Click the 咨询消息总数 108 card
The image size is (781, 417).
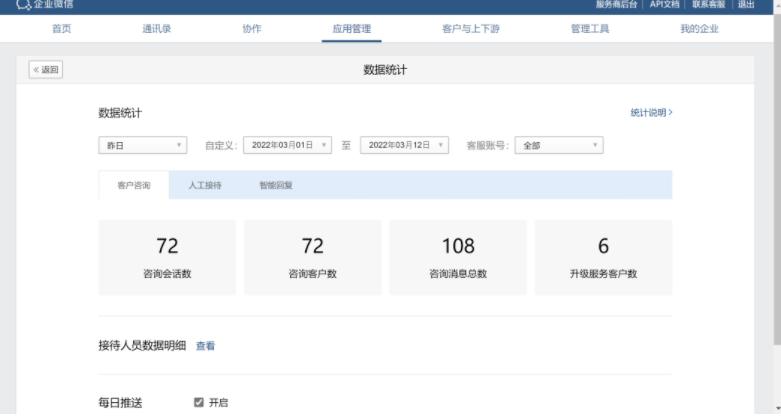pyautogui.click(x=458, y=258)
